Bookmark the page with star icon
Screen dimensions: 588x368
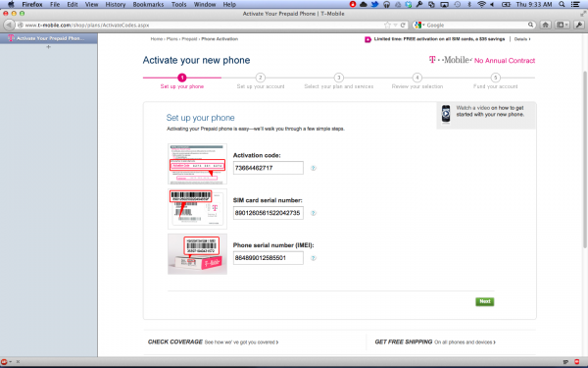coord(387,26)
